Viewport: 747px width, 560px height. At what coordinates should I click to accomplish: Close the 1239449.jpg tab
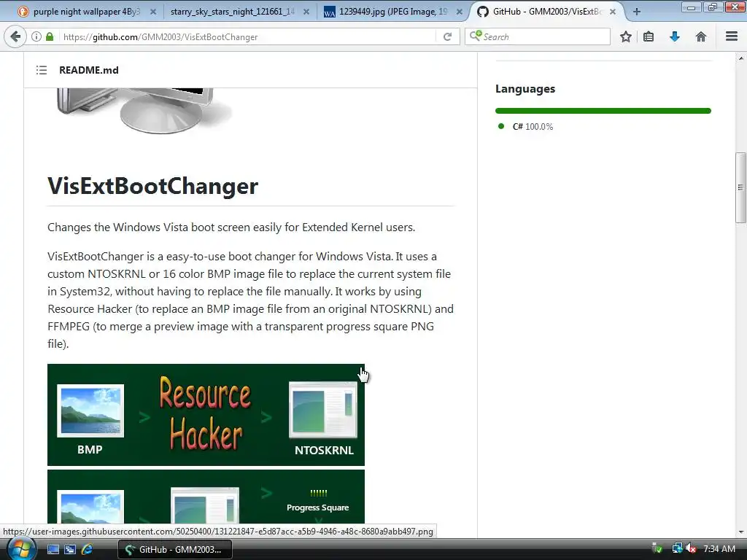click(460, 12)
